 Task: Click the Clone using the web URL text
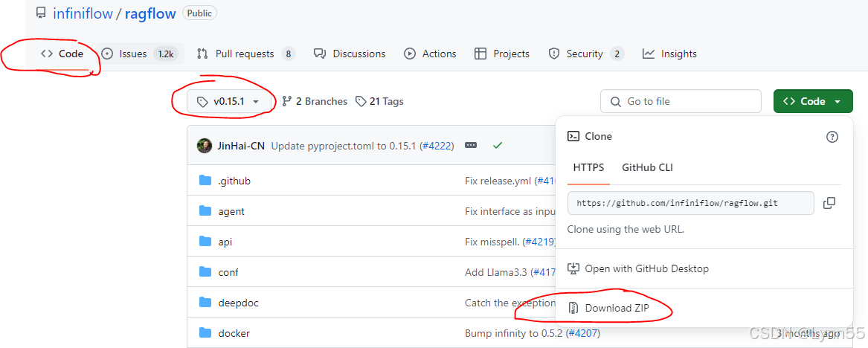pos(626,229)
